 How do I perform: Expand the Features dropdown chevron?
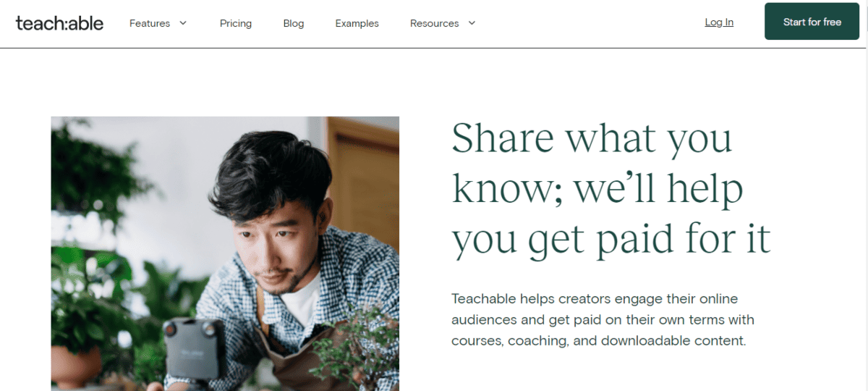coord(183,23)
